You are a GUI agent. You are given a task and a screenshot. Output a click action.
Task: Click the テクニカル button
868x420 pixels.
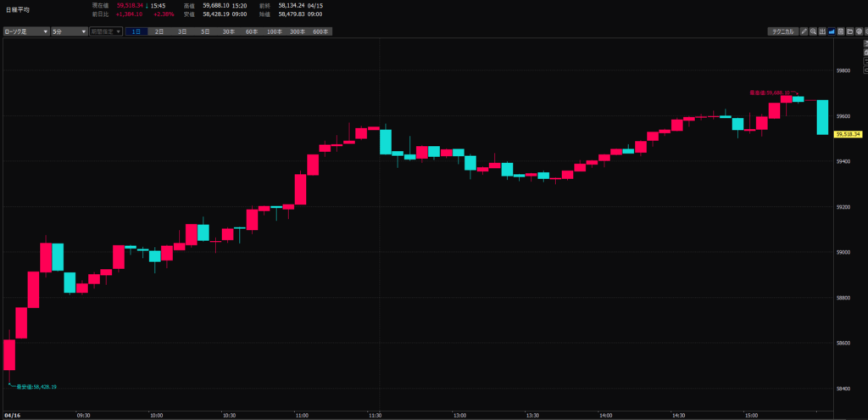point(781,31)
